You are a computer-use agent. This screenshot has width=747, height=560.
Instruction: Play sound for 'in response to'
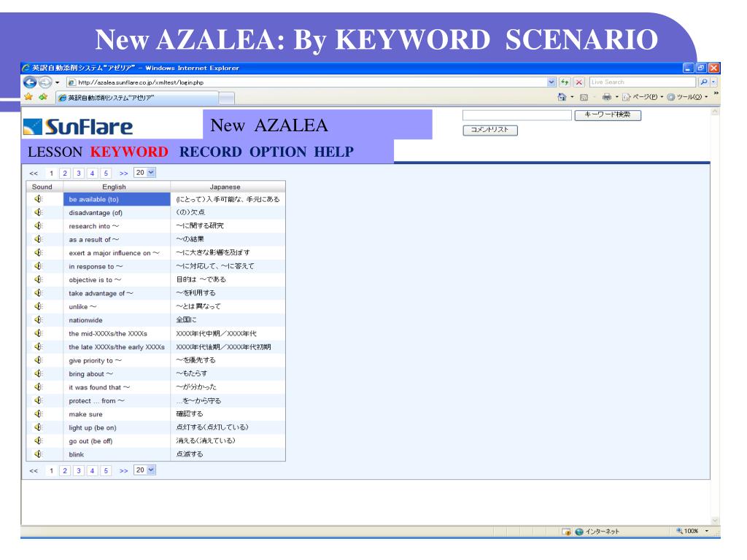[39, 266]
